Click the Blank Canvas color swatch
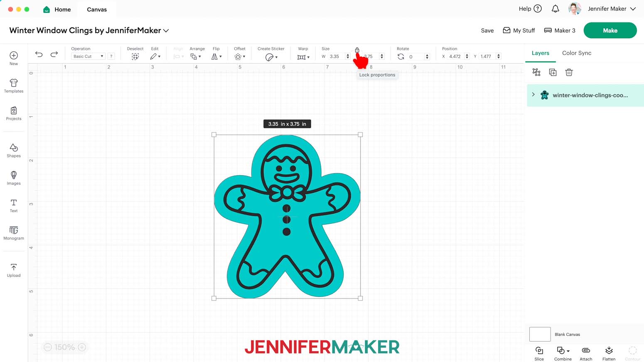This screenshot has height=362, width=644. point(540,334)
